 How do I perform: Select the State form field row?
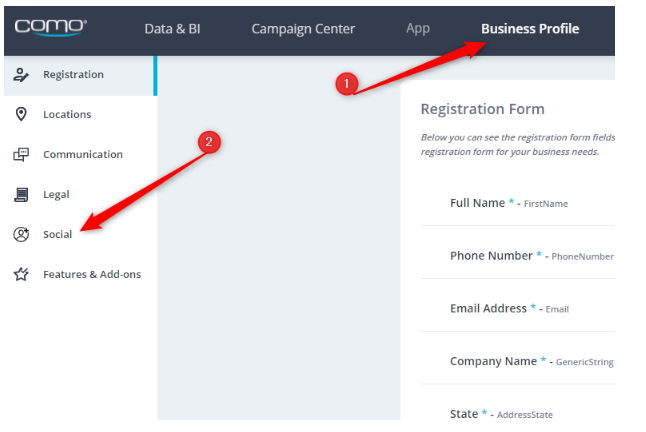[517, 412]
